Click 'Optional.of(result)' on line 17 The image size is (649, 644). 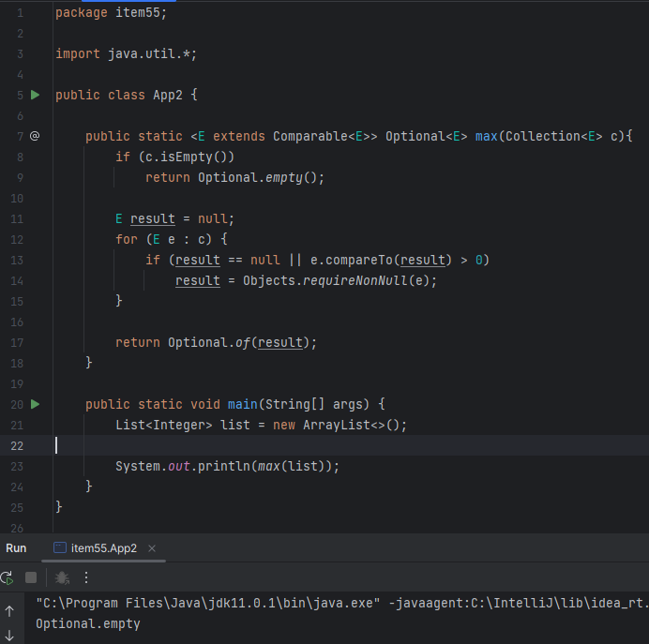tap(238, 342)
